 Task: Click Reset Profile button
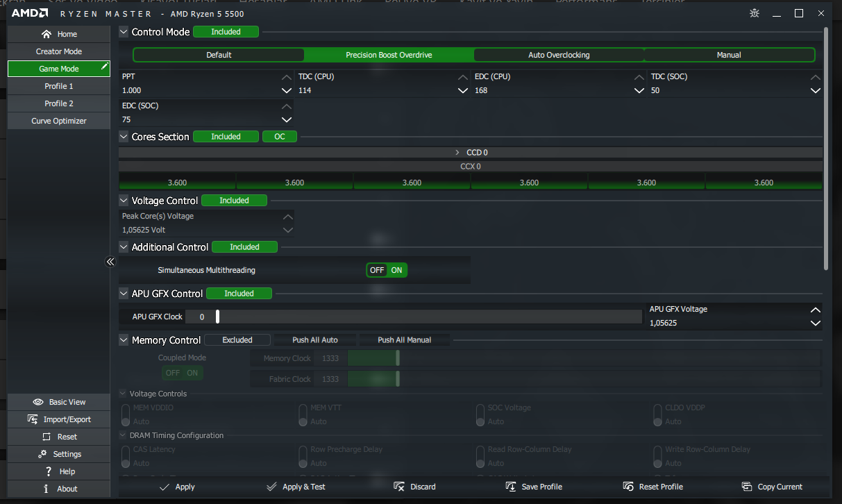tap(653, 487)
